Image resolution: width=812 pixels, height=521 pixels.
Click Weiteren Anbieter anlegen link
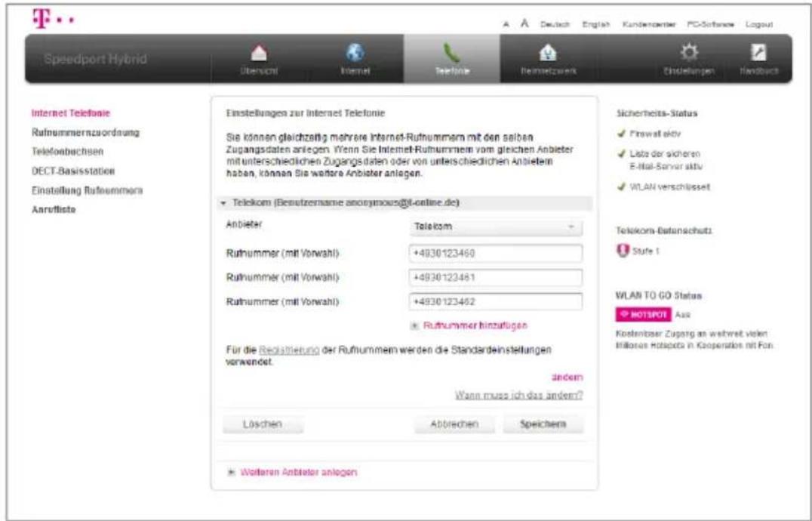pyautogui.click(x=299, y=473)
